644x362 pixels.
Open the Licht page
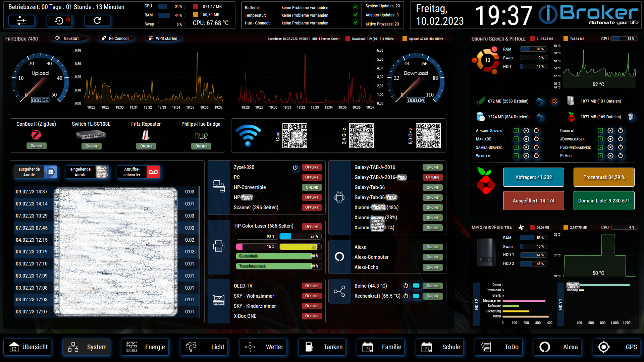coord(204,347)
